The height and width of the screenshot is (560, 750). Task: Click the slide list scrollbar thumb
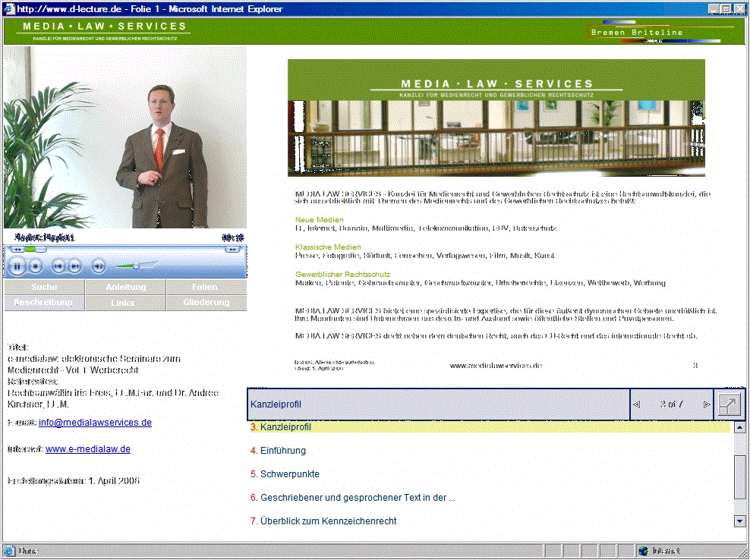click(739, 479)
